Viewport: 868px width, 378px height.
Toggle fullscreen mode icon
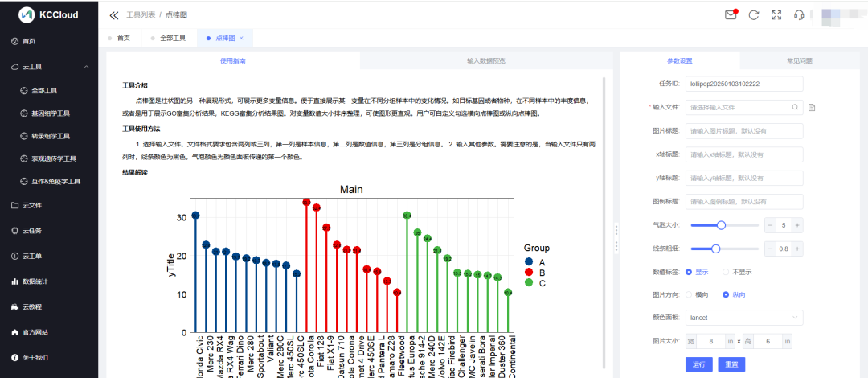click(x=776, y=15)
